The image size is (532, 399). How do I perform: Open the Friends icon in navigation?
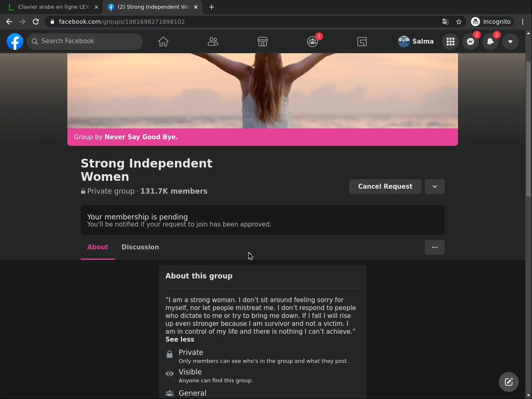pos(213,42)
